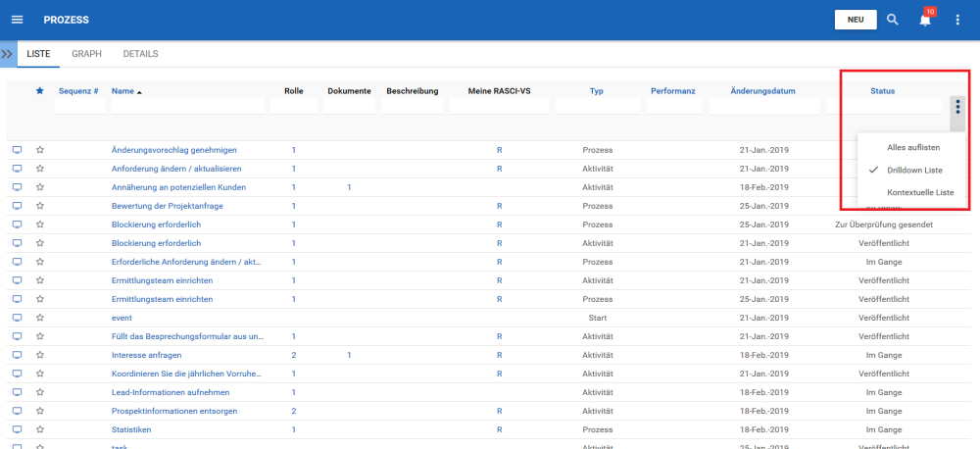Favorite star for Anforderung ändern / aktualisieren
The image size is (980, 449).
point(40,169)
